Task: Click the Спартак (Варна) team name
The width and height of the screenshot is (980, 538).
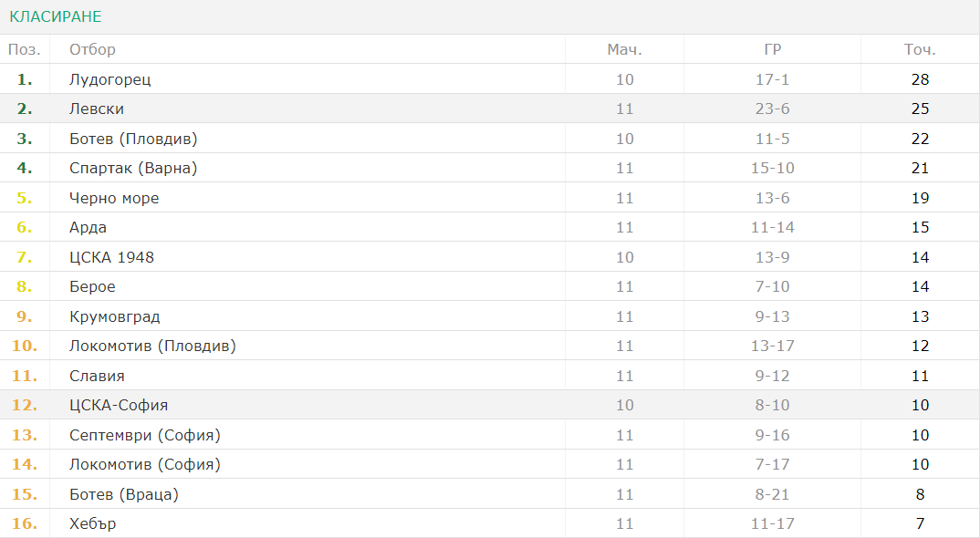Action: pyautogui.click(x=133, y=168)
